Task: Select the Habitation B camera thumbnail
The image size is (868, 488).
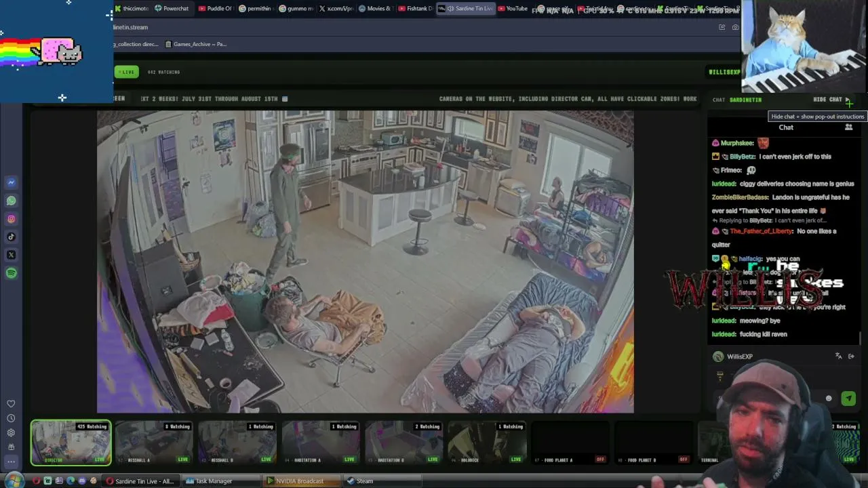Action: click(x=405, y=443)
